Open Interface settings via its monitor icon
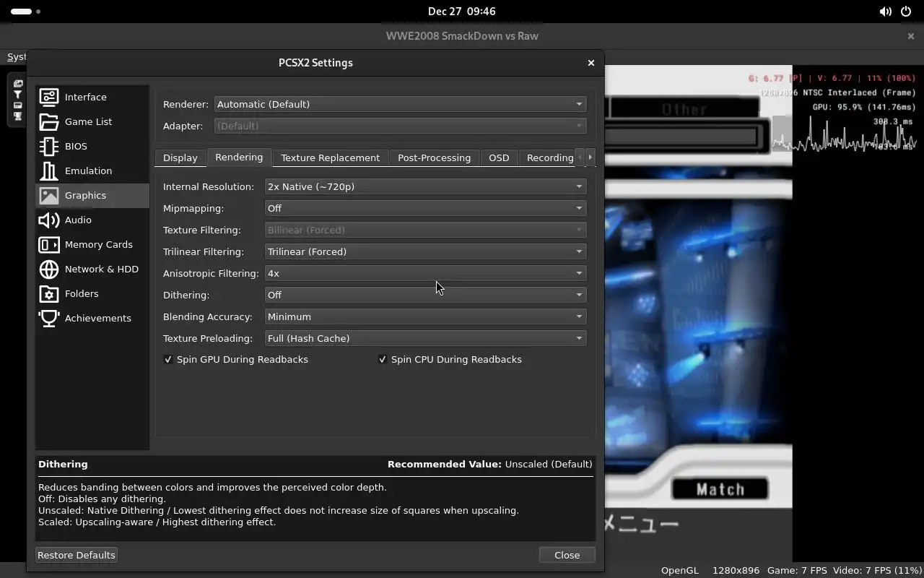The height and width of the screenshot is (578, 924). point(49,97)
